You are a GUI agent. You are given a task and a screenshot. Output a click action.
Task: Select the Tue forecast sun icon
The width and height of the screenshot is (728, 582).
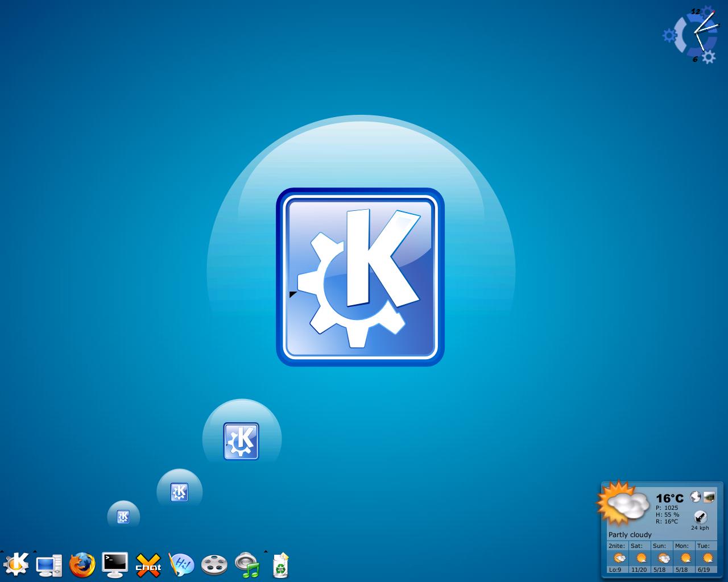point(707,558)
